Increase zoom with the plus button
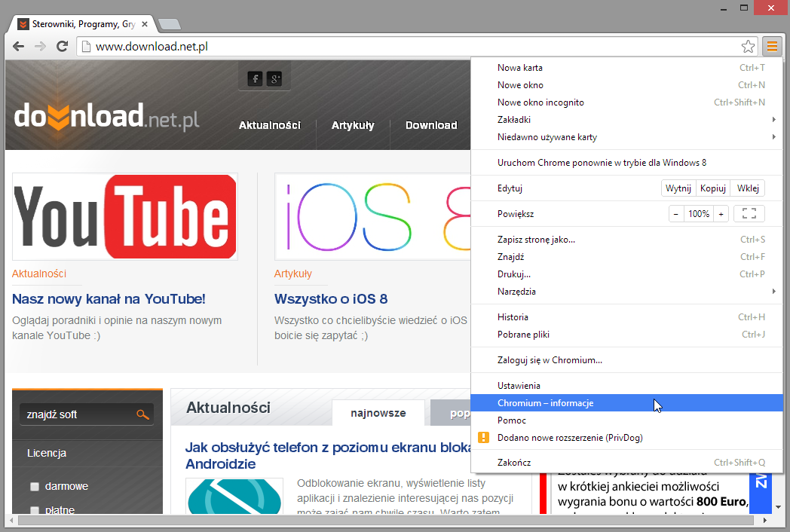 click(721, 213)
